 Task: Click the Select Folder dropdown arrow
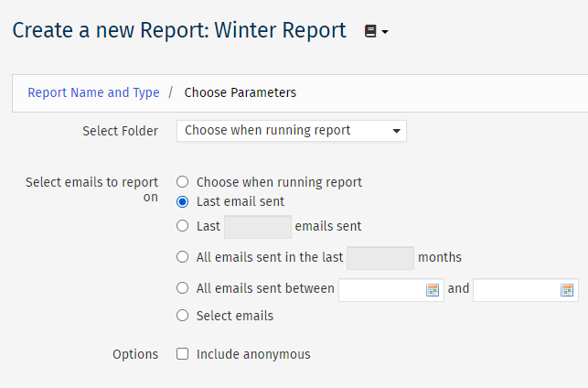pyautogui.click(x=396, y=131)
